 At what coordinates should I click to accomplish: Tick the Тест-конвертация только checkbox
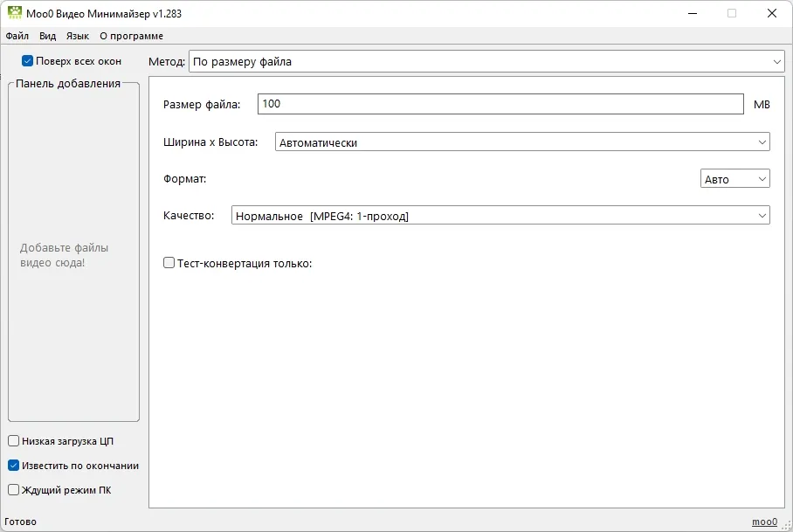(169, 263)
